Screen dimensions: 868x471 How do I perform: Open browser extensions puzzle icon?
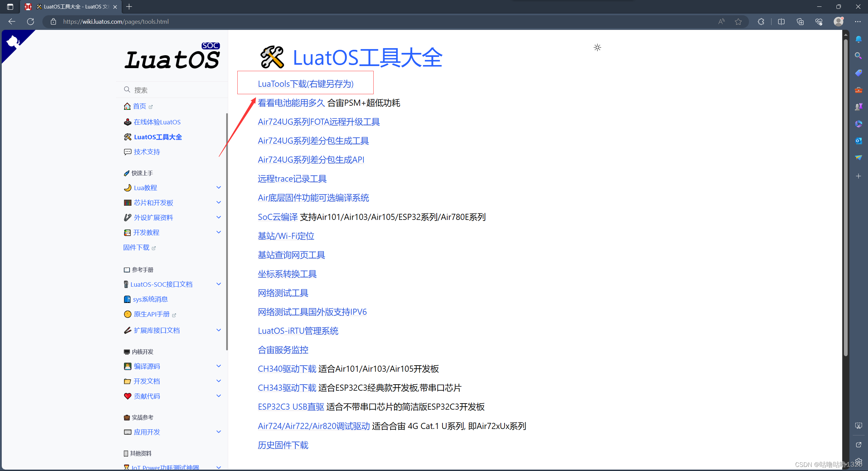(x=761, y=22)
